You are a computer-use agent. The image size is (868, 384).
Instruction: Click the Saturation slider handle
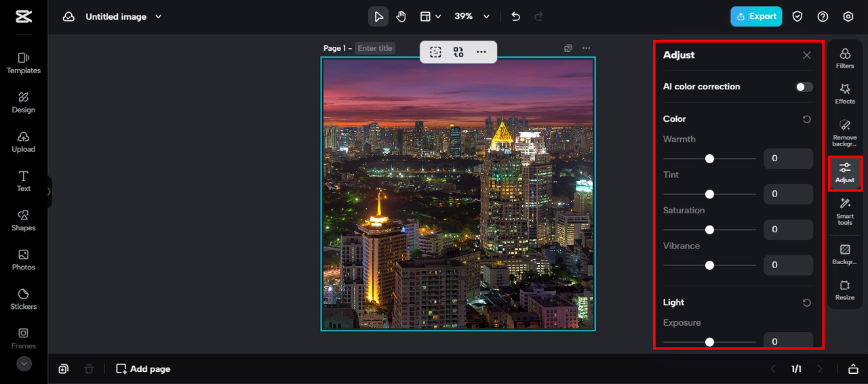coord(709,230)
